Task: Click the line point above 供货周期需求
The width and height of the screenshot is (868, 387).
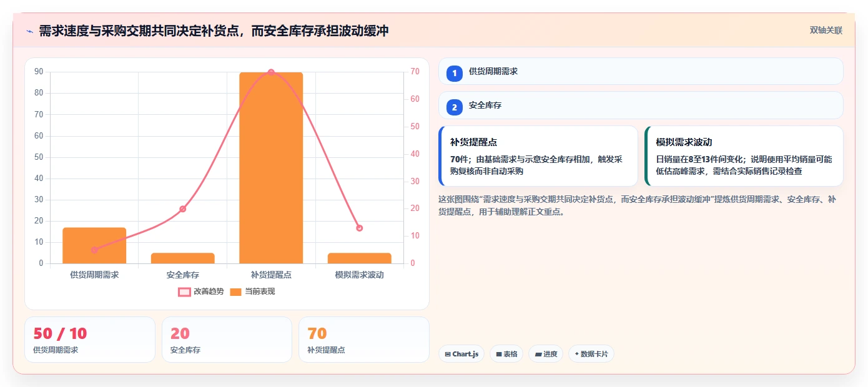Action: click(94, 250)
